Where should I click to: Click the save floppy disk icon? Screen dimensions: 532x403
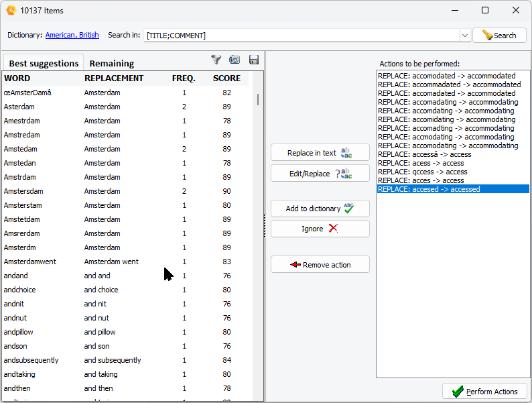pos(254,60)
